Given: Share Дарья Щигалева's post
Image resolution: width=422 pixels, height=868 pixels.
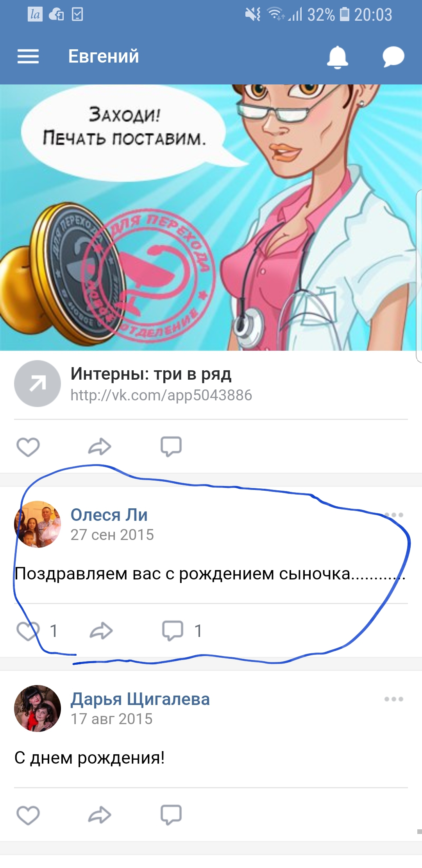Looking at the screenshot, I should pyautogui.click(x=100, y=815).
